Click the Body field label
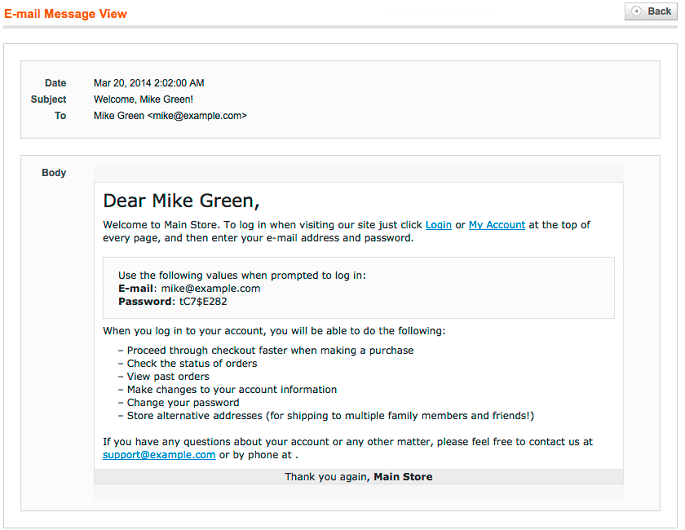Viewport: 685px width, 530px height. (x=54, y=173)
